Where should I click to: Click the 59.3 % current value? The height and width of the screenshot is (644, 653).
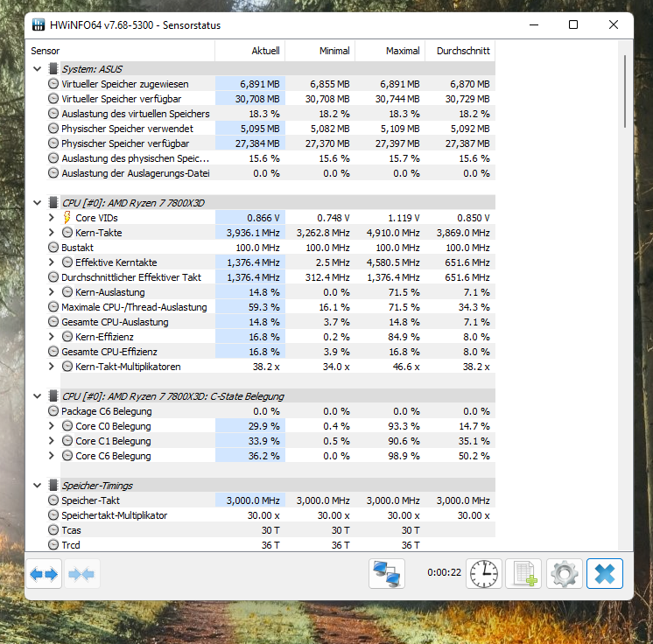pyautogui.click(x=264, y=307)
